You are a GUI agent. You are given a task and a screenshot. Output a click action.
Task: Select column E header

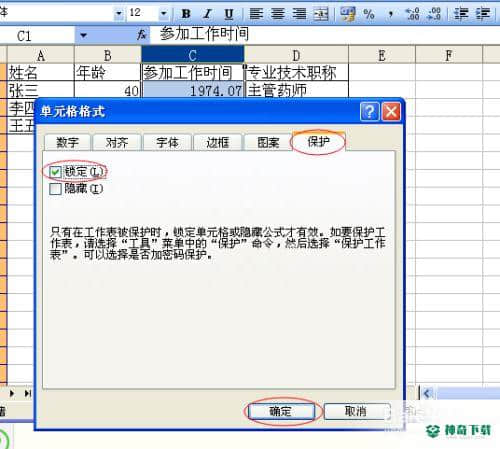click(382, 55)
